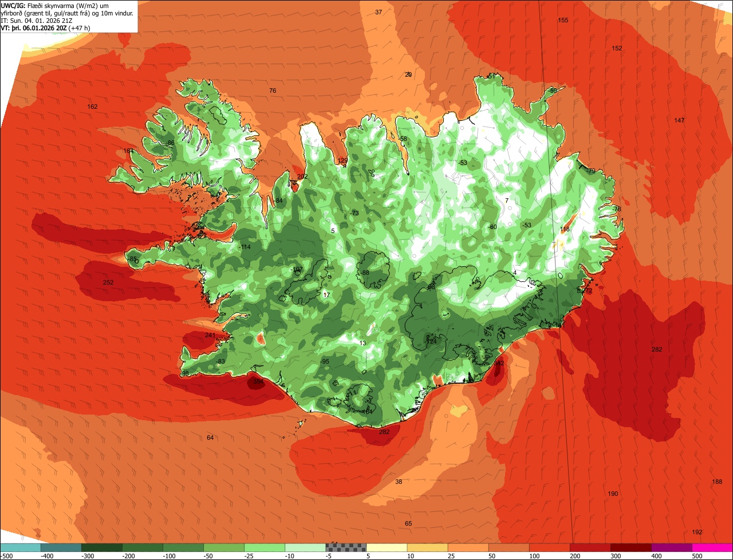This screenshot has height=560, width=733.
Task: Select the dark teal legend swatch between -400 and -300
Action: point(61,547)
